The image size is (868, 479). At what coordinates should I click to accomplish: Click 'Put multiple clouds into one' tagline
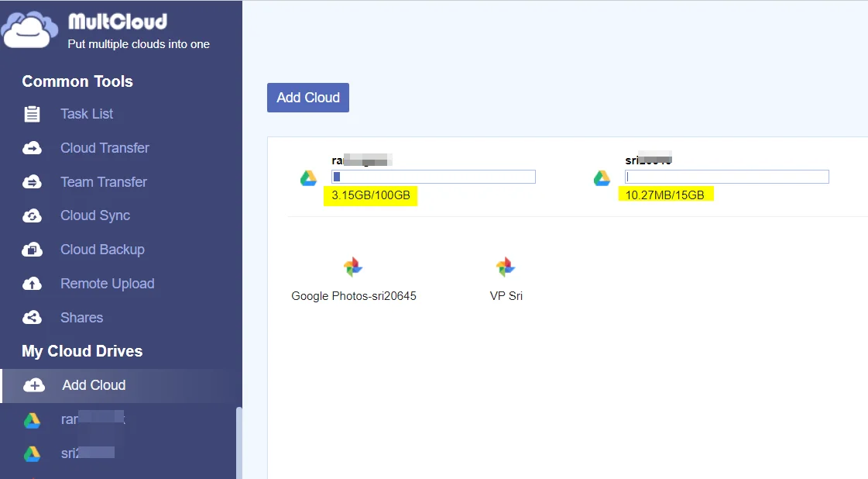[x=139, y=44]
